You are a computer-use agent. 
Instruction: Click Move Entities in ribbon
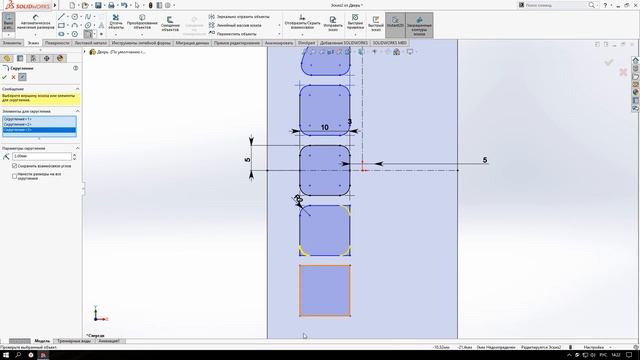click(232, 34)
